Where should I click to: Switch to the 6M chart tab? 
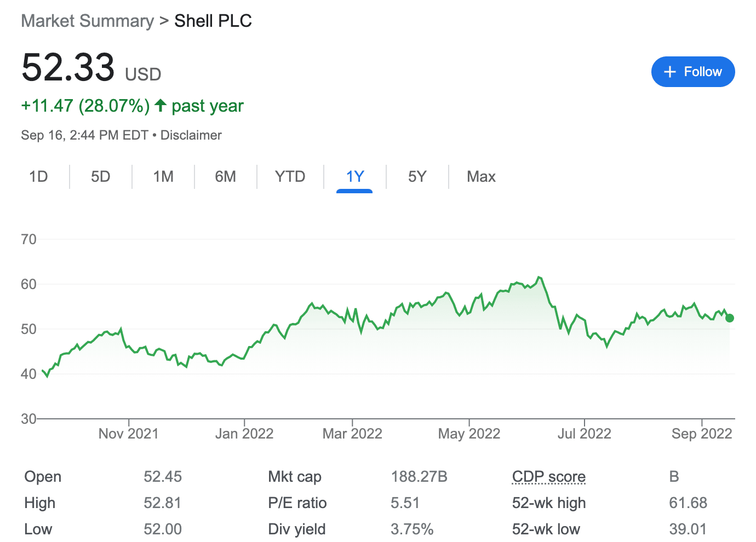[x=225, y=176]
